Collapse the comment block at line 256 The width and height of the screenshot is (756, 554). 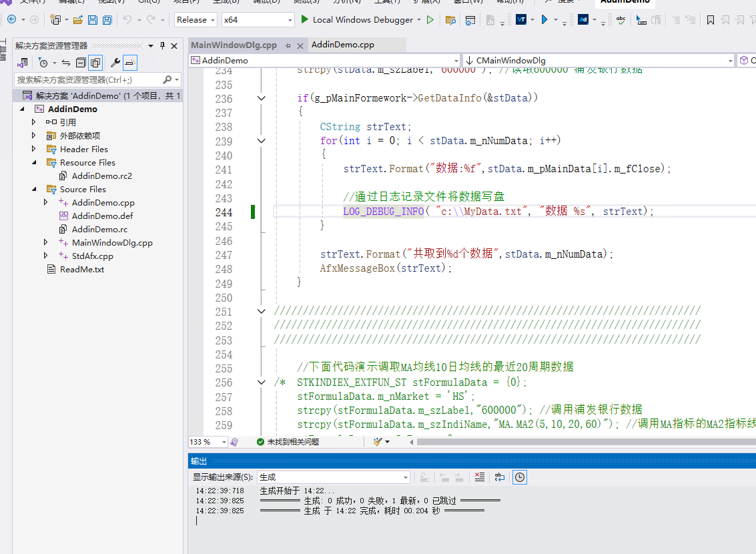tap(262, 382)
